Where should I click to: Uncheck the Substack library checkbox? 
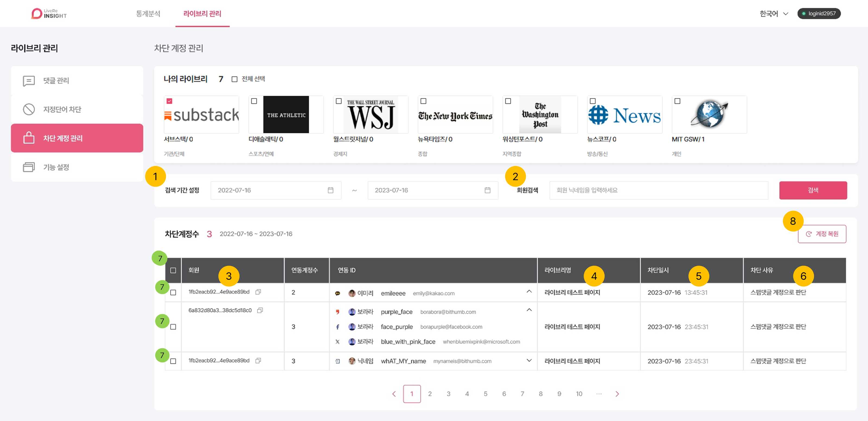pyautogui.click(x=170, y=101)
